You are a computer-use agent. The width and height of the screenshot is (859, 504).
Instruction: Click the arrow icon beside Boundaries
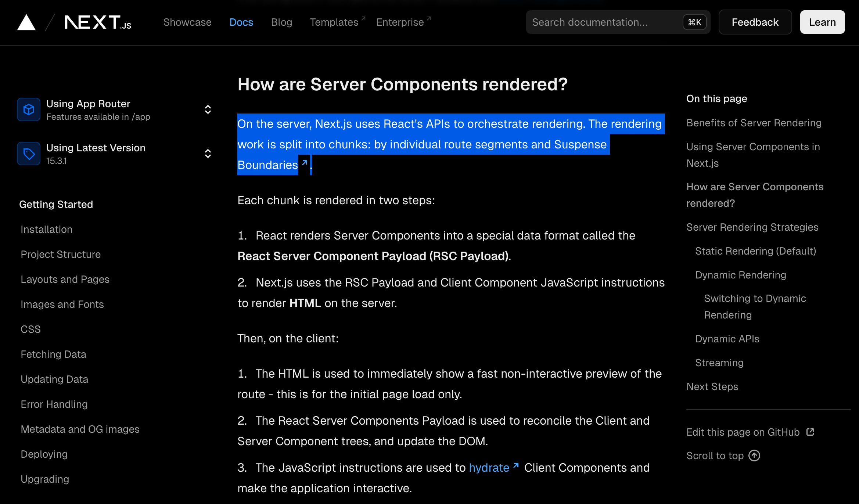point(305,162)
